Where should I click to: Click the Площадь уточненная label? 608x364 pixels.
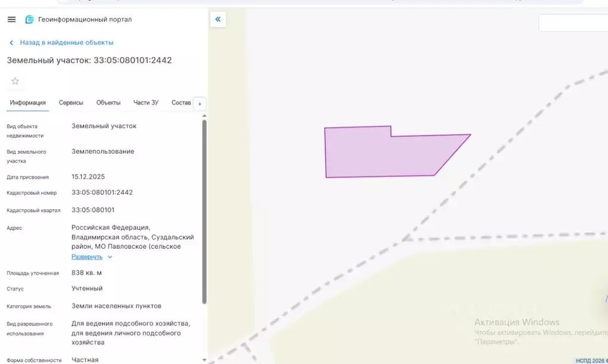[33, 273]
